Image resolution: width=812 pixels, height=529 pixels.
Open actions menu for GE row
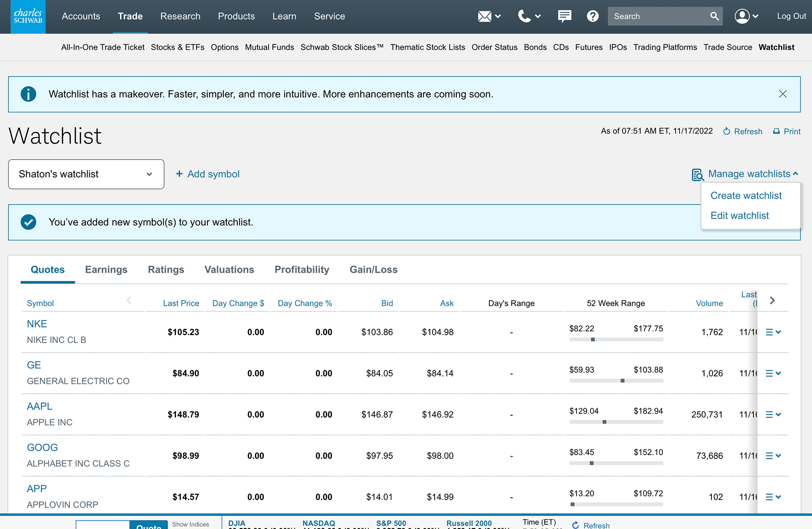point(773,374)
